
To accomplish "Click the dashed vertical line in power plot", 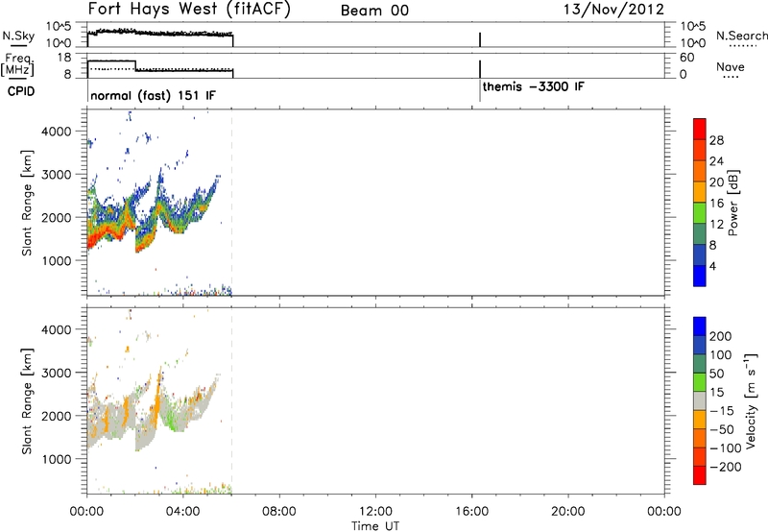I will 231,203.
